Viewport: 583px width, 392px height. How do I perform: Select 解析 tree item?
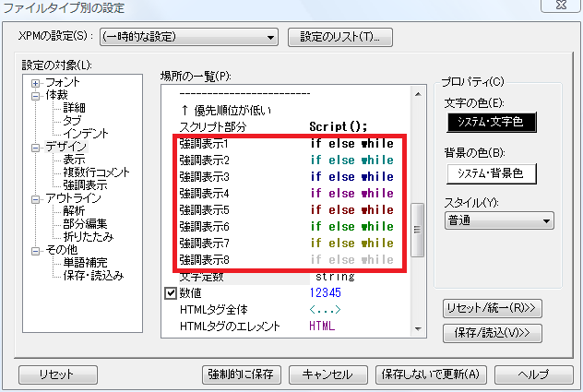click(74, 211)
